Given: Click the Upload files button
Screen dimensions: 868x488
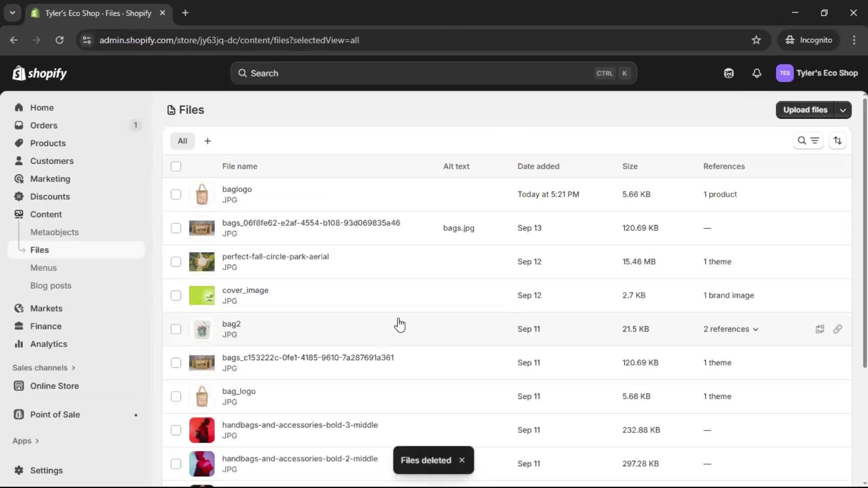Looking at the screenshot, I should pyautogui.click(x=805, y=110).
